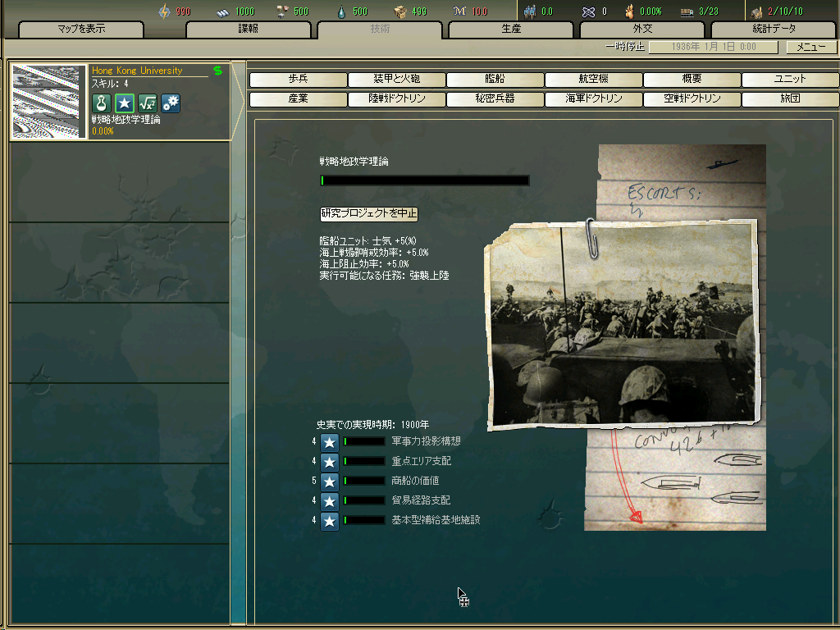The width and height of the screenshot is (840, 630).
Task: Select the ユニット category button
Action: (790, 80)
